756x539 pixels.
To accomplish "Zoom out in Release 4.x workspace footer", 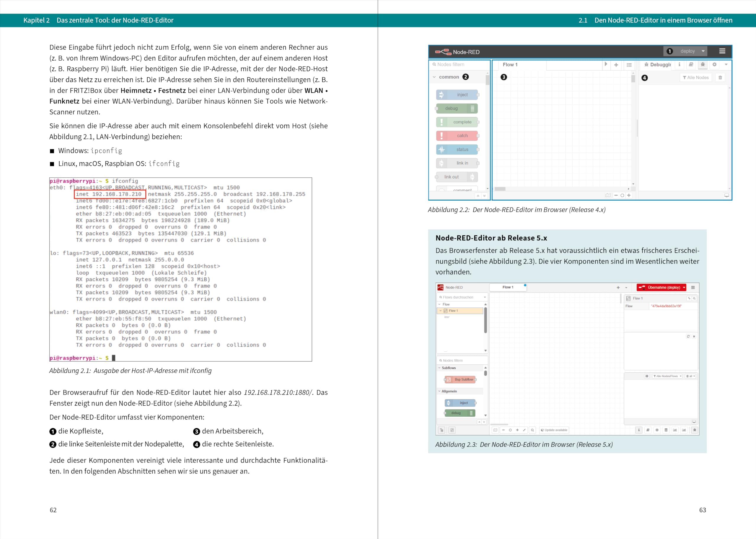I will tap(616, 196).
